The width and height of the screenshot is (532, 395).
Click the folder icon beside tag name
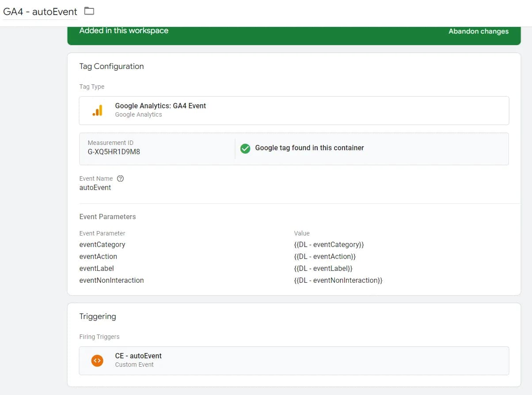tap(89, 11)
